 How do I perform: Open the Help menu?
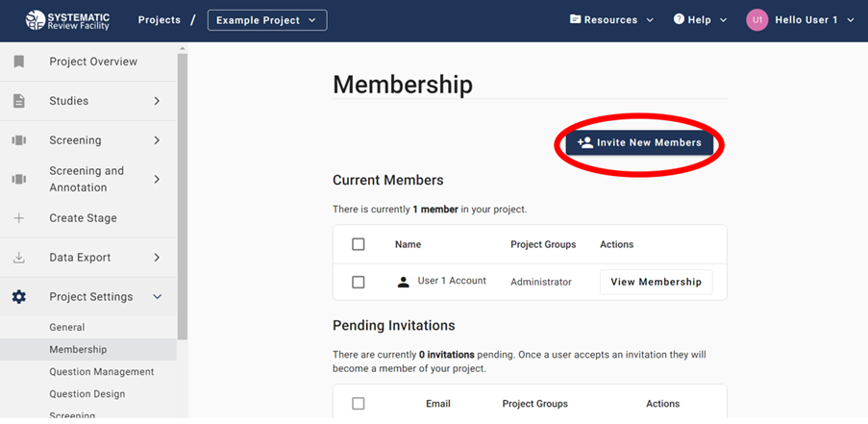pyautogui.click(x=700, y=20)
